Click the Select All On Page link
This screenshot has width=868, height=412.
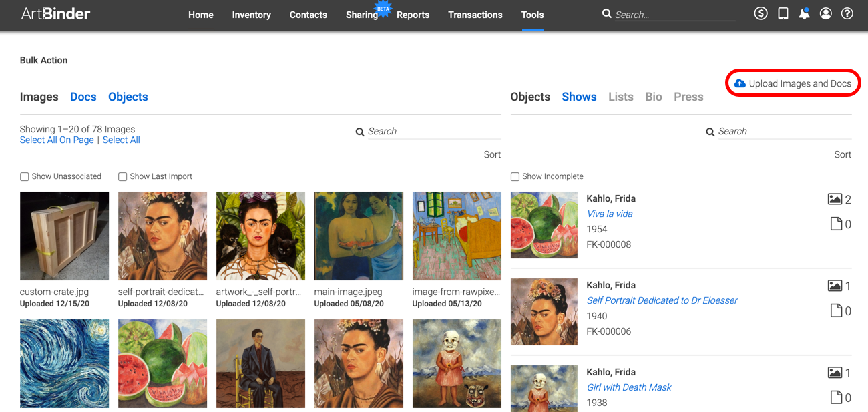(57, 140)
